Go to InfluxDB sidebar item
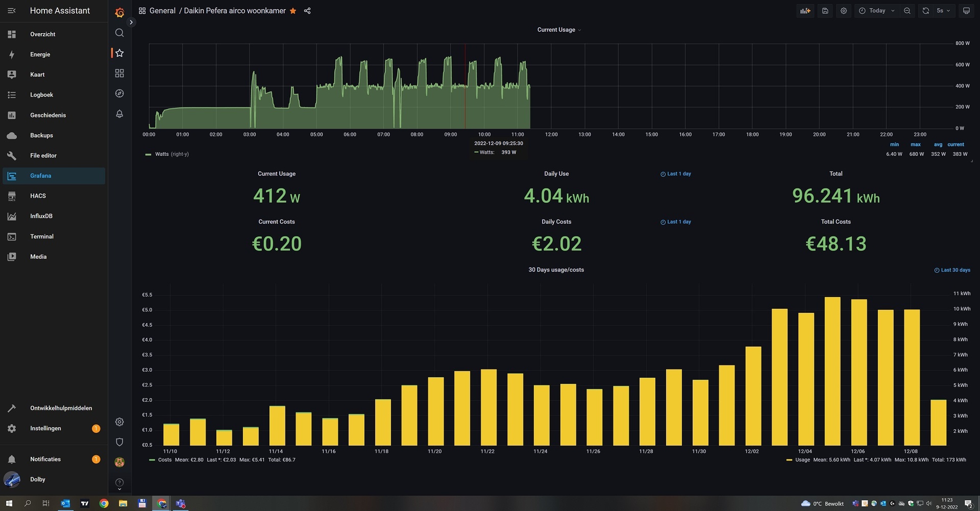This screenshot has width=980, height=511. 41,216
